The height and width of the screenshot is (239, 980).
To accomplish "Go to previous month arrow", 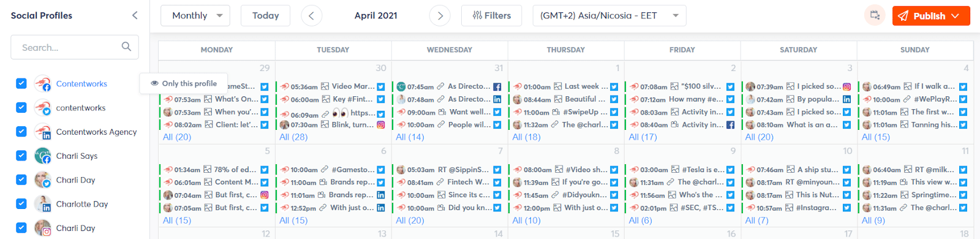I will (x=311, y=16).
